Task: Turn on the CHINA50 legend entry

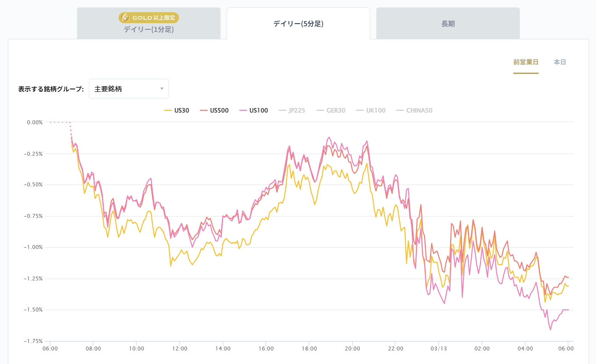Action: click(x=419, y=110)
